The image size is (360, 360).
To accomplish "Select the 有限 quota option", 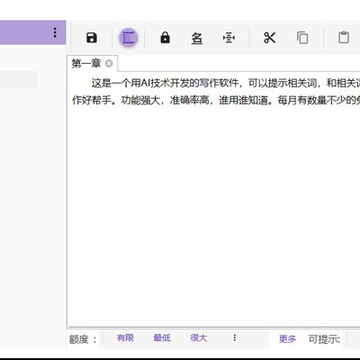I will coord(125,338).
